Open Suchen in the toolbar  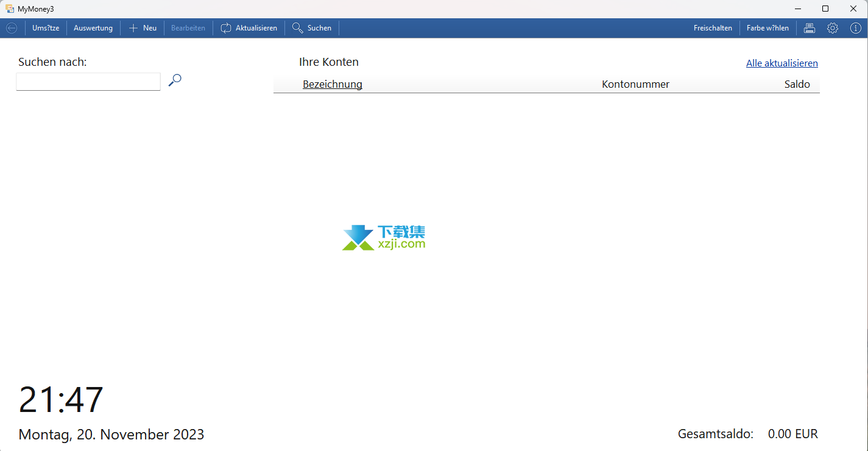pyautogui.click(x=312, y=28)
